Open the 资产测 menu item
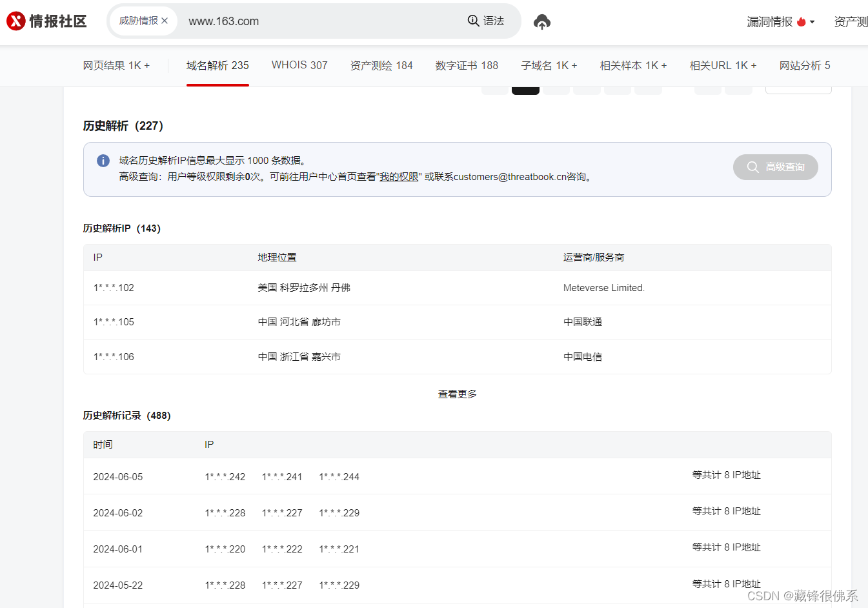868x608 pixels. [x=851, y=22]
